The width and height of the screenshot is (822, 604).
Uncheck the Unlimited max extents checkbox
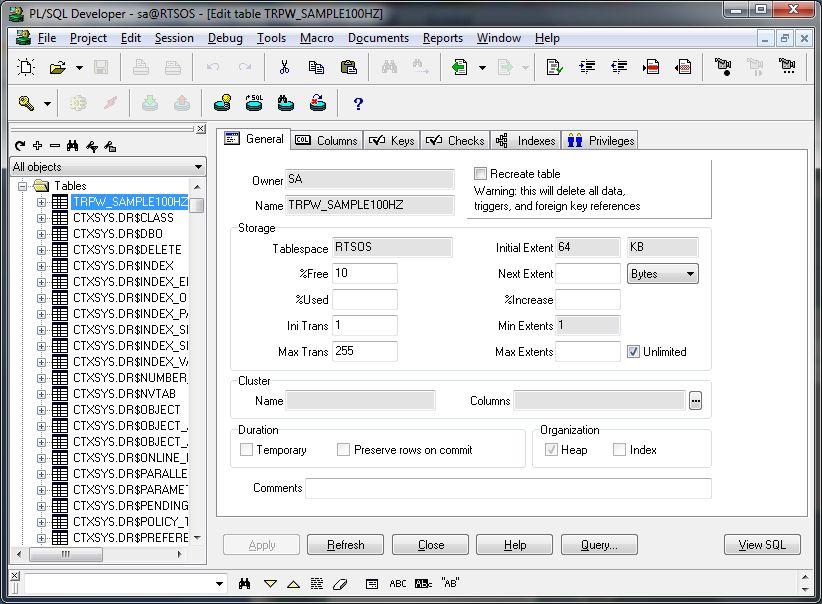(x=633, y=351)
